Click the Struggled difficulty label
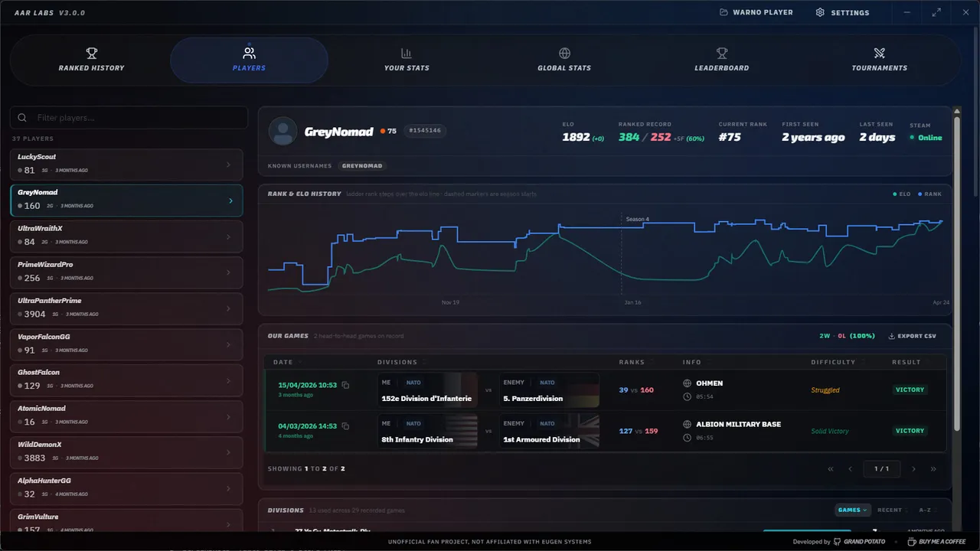 click(x=825, y=390)
